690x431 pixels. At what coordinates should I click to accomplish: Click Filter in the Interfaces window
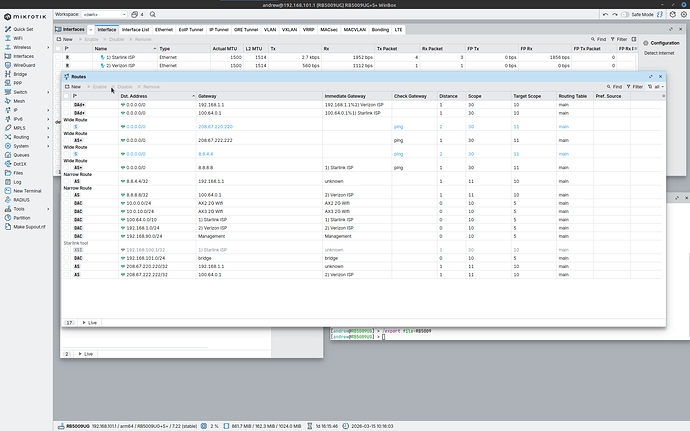coord(619,39)
